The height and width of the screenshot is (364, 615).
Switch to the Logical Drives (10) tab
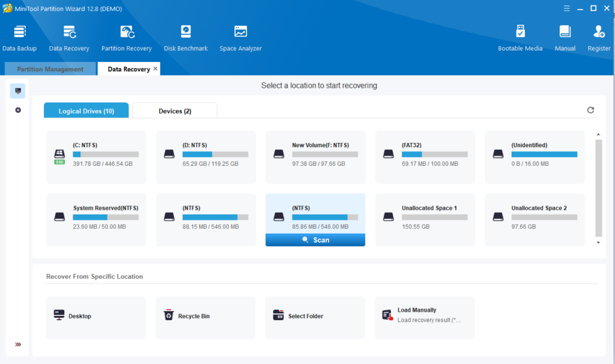(86, 111)
